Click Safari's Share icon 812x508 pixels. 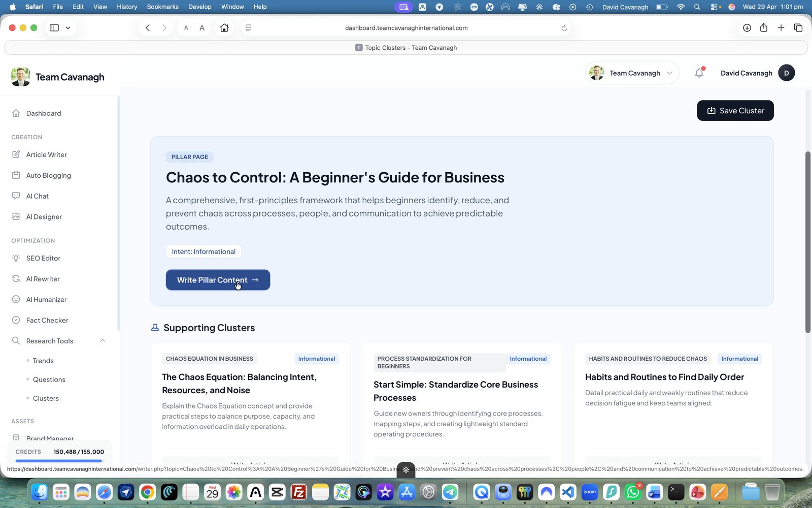(x=764, y=28)
